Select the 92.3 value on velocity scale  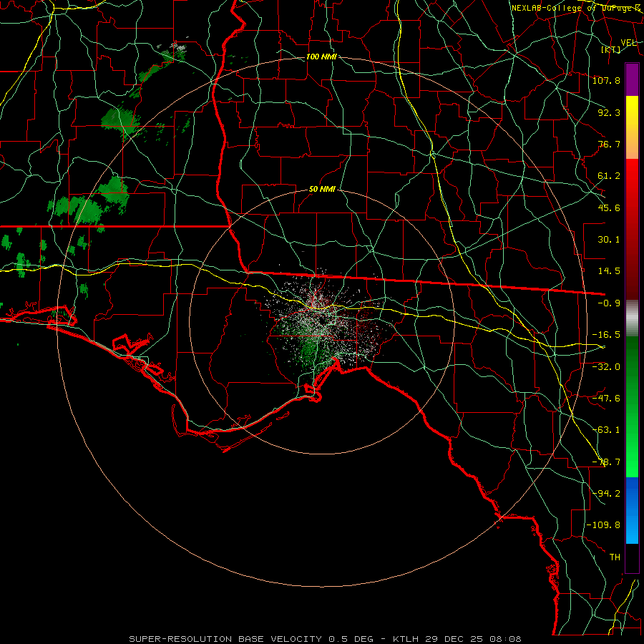(x=609, y=112)
